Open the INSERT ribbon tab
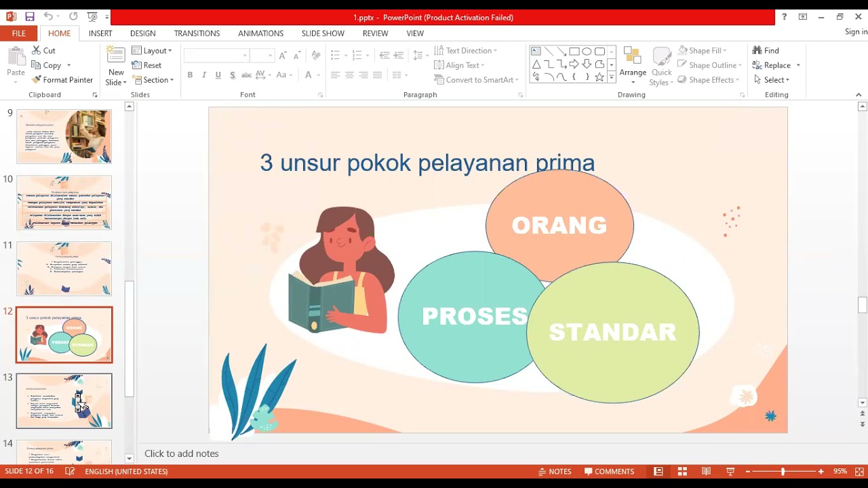868x488 pixels. tap(100, 33)
